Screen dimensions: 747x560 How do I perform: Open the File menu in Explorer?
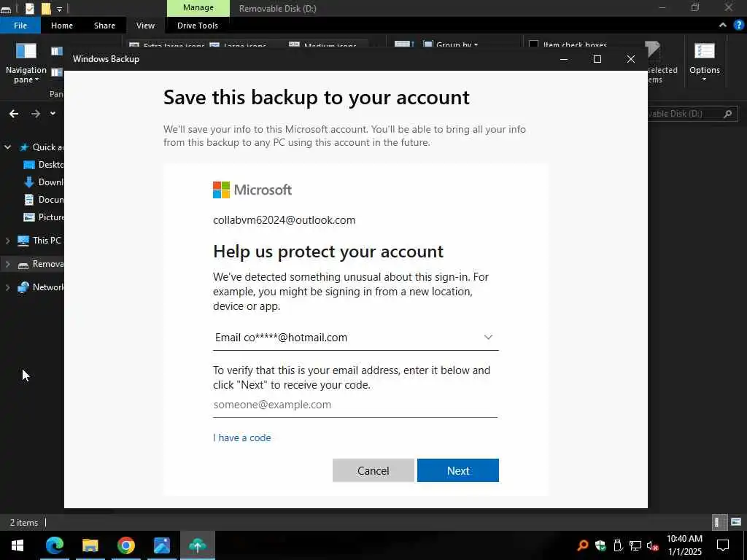[20, 26]
